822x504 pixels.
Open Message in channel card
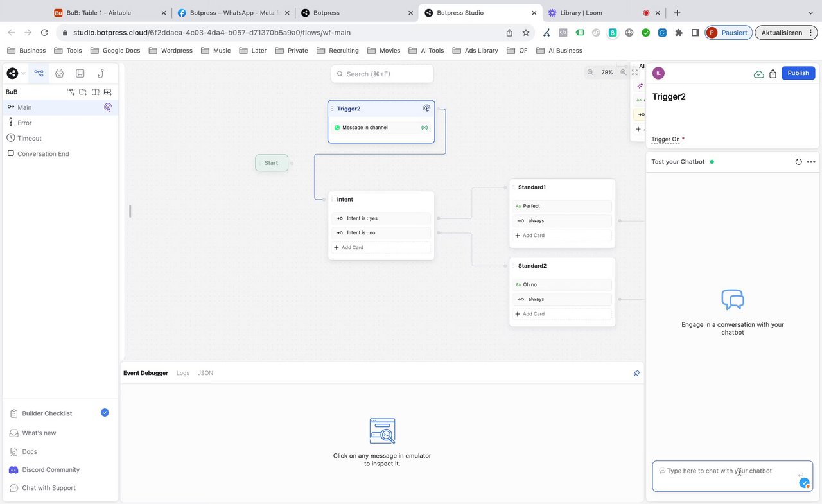click(x=381, y=128)
